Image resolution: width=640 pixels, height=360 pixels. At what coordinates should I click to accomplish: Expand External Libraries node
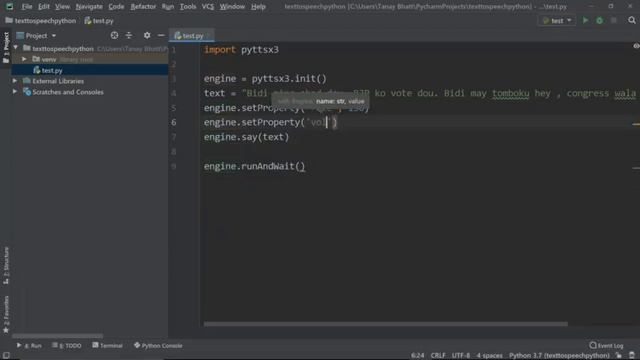[x=15, y=81]
